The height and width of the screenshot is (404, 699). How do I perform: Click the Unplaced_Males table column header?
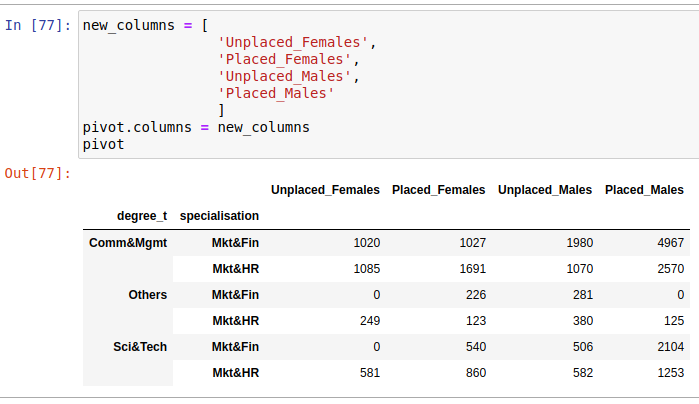pos(544,190)
